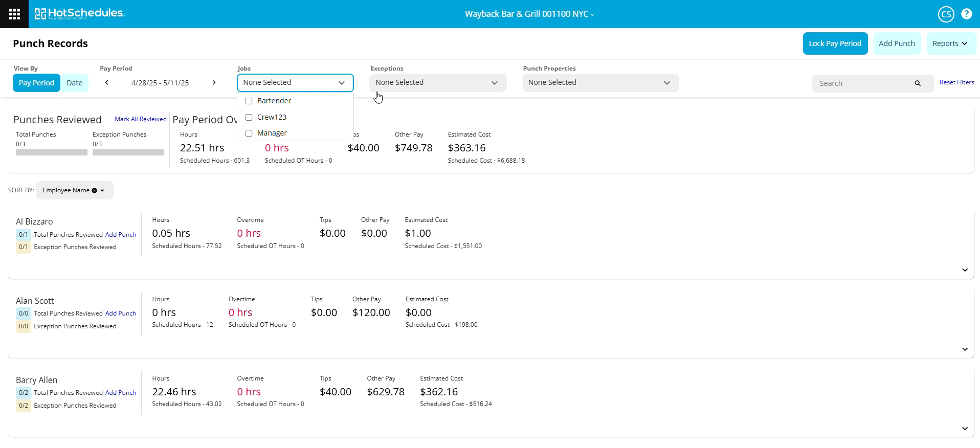980x448 pixels.
Task: Check the Bartender job checkbox
Action: pos(249,101)
